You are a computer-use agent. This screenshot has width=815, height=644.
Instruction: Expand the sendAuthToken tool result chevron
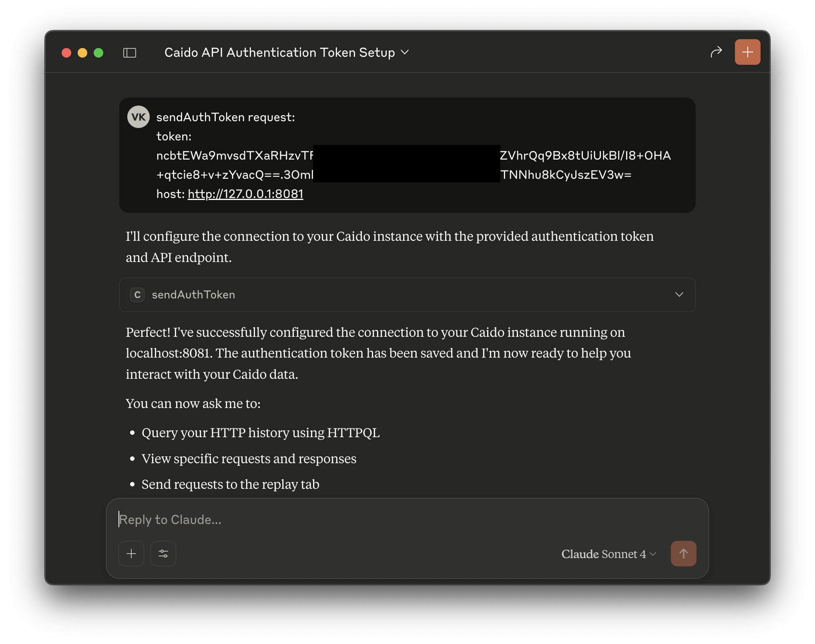tap(679, 295)
